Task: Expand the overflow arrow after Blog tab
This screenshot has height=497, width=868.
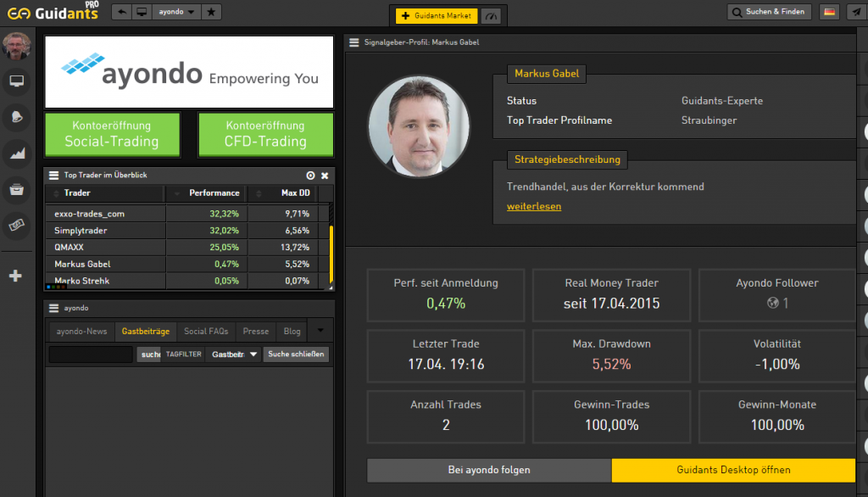Action: pos(320,331)
